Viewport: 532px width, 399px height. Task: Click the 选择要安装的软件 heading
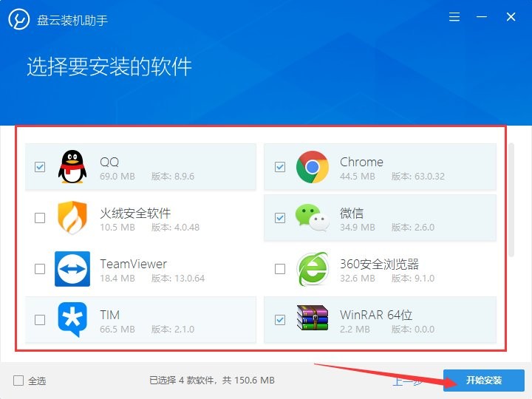click(x=109, y=66)
